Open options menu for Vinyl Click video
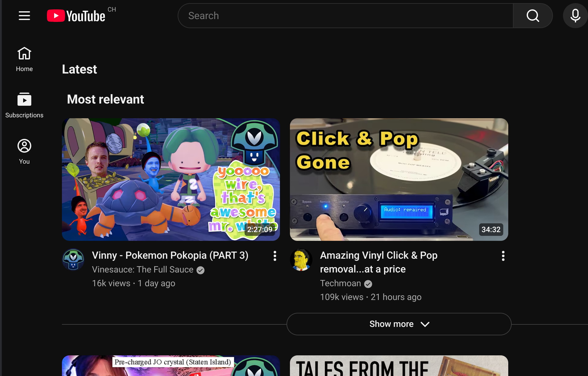Viewport: 588px width, 376px height. [x=503, y=256]
